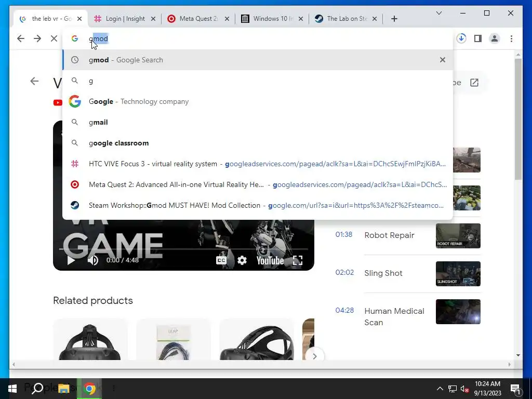
Task: Select the 'g' search suggestion
Action: click(258, 81)
